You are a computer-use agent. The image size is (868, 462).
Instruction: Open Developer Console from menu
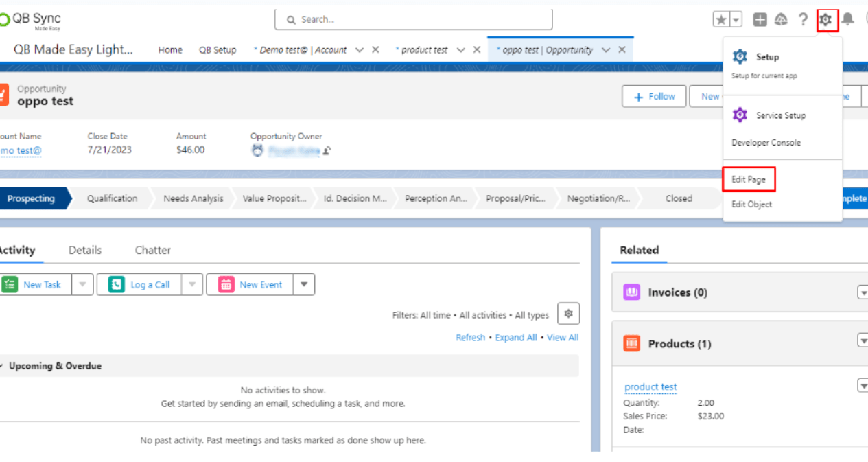click(x=766, y=143)
